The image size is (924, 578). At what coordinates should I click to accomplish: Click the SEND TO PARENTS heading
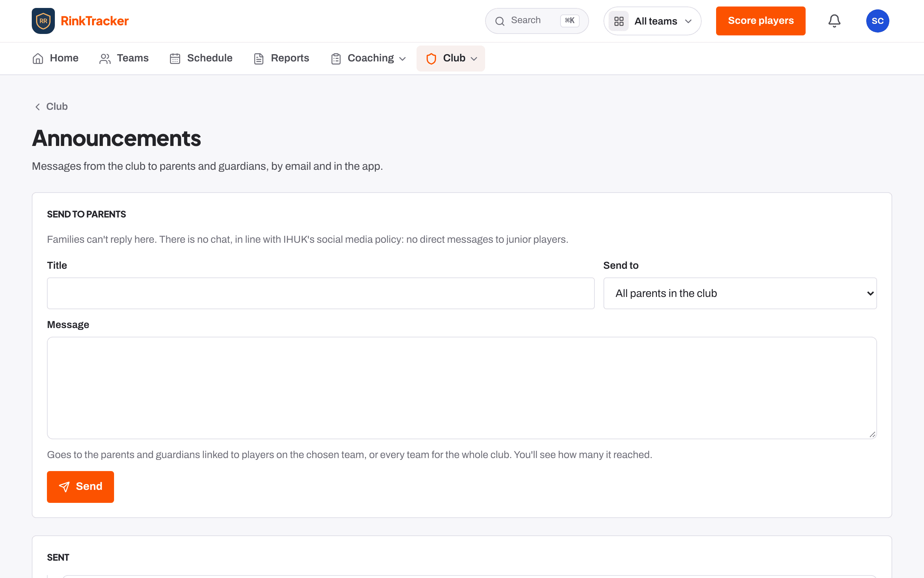click(x=86, y=215)
